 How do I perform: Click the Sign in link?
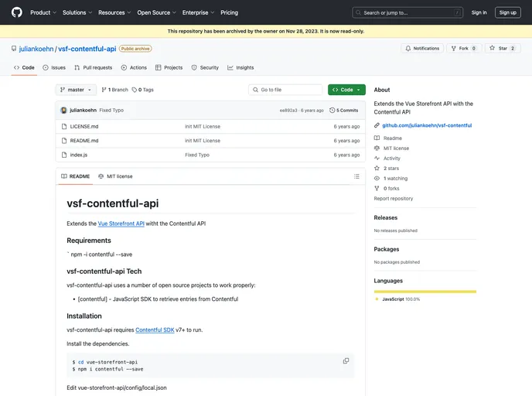coord(479,12)
